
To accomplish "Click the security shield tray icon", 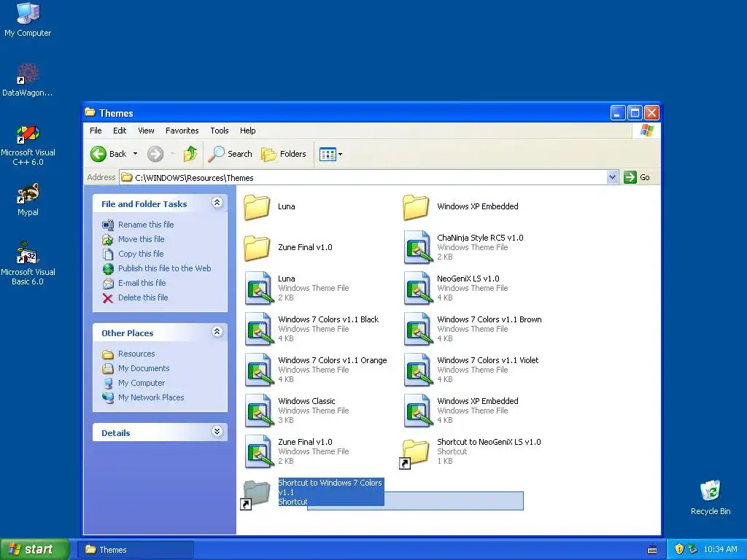I will [x=679, y=550].
